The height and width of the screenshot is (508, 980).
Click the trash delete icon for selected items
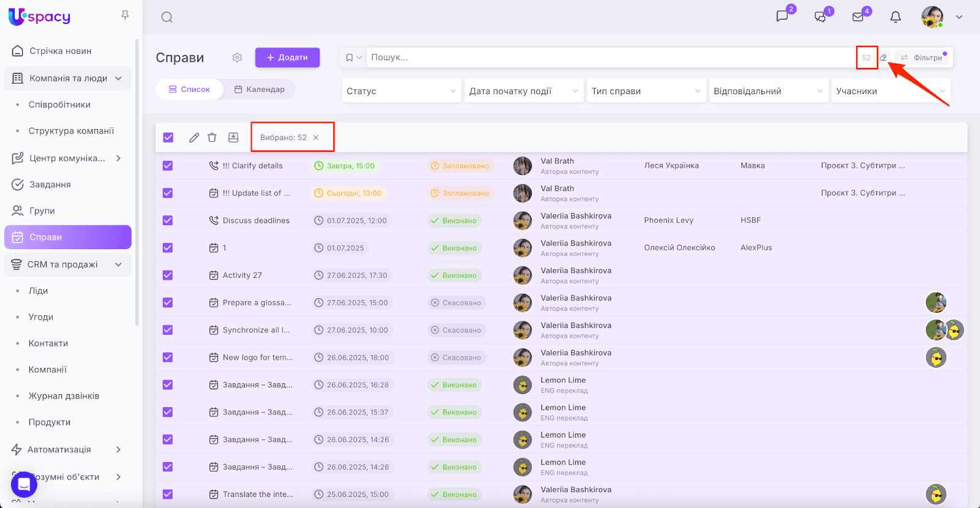coord(212,138)
